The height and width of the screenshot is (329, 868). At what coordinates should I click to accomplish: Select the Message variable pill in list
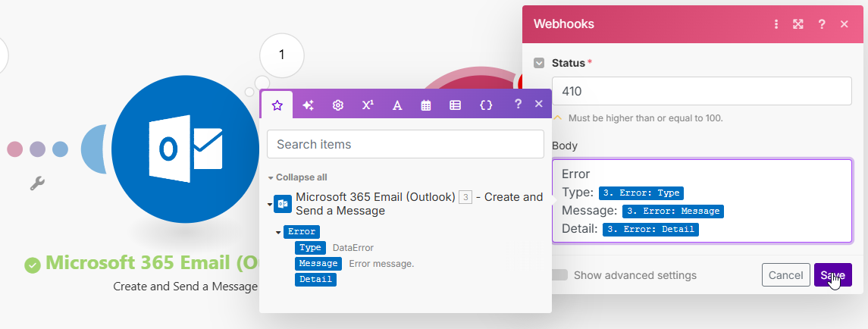pyautogui.click(x=318, y=263)
